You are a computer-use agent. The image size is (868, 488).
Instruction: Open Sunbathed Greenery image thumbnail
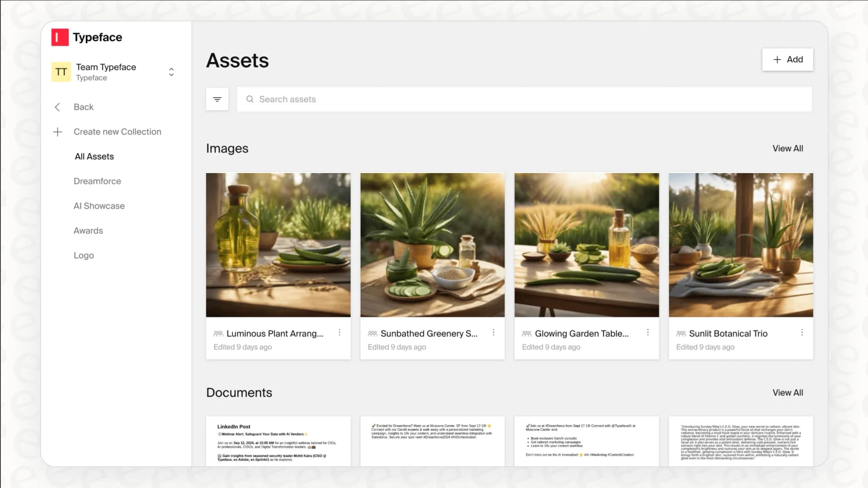tap(432, 245)
